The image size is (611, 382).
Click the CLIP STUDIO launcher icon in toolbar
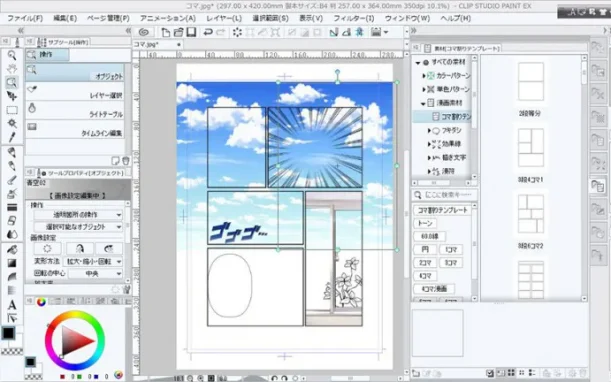point(144,32)
